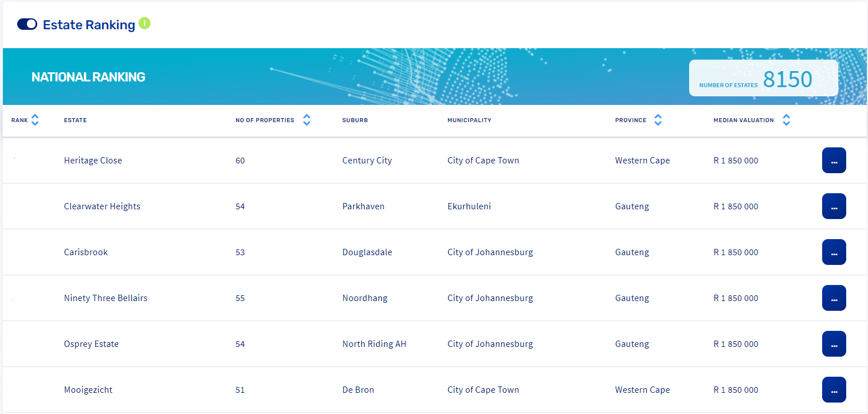Image resolution: width=868 pixels, height=414 pixels.
Task: Select the Osprey Estate name
Action: 91,344
